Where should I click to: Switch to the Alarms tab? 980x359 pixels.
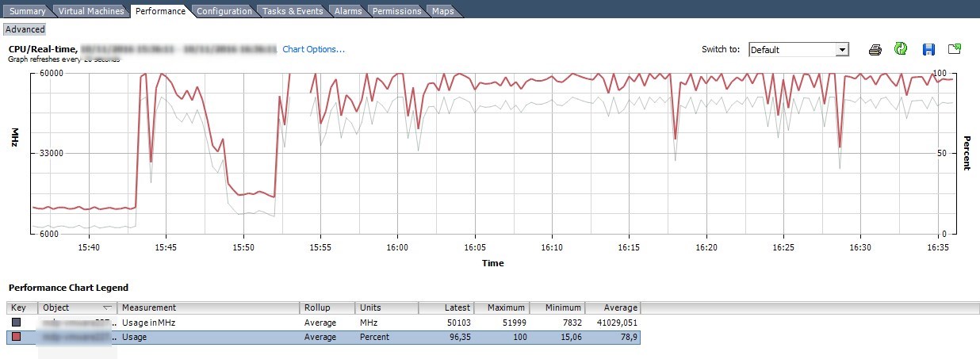[x=348, y=11]
